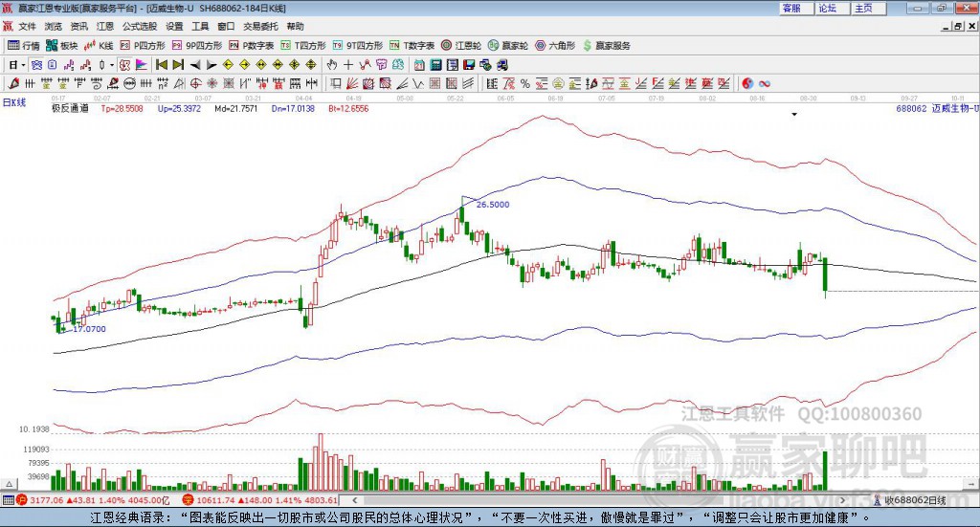Open the calendar icon

click(x=419, y=65)
